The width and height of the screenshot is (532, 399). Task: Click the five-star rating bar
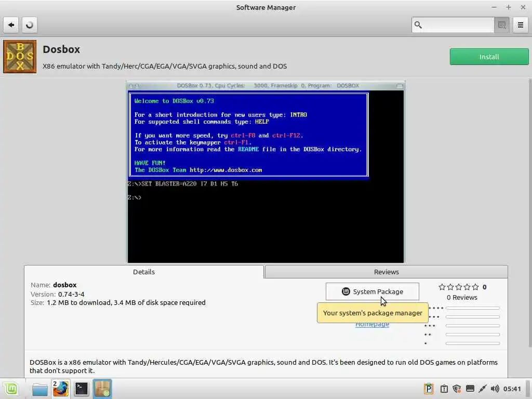(473, 308)
